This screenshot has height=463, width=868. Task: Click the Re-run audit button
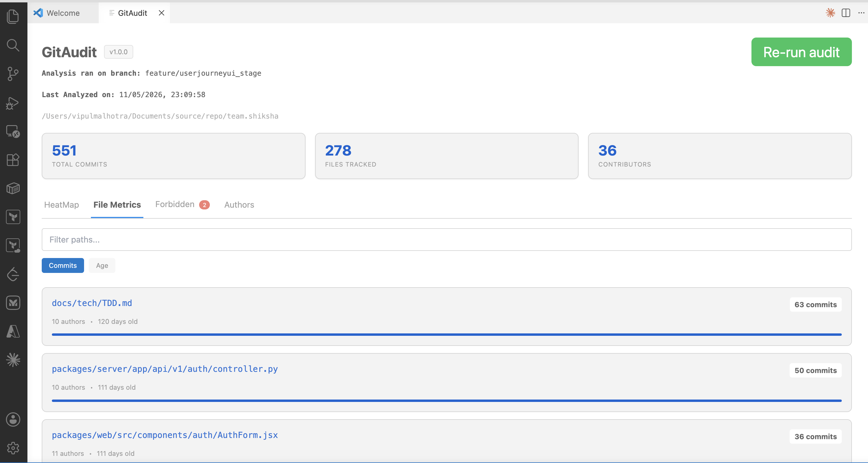[801, 52]
